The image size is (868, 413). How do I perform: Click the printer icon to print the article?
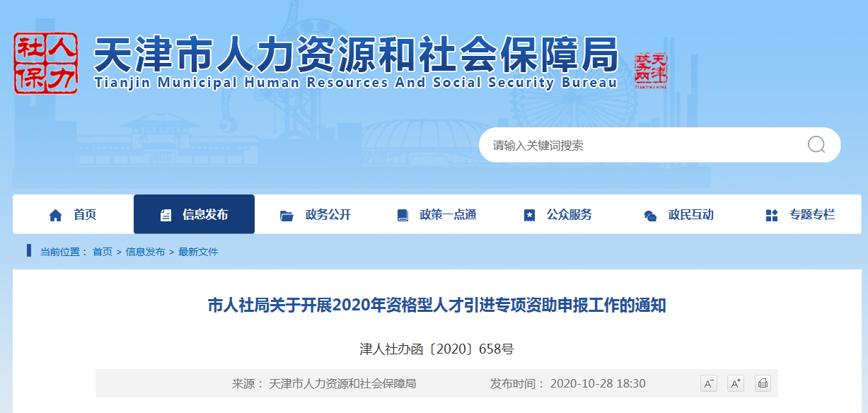763,383
